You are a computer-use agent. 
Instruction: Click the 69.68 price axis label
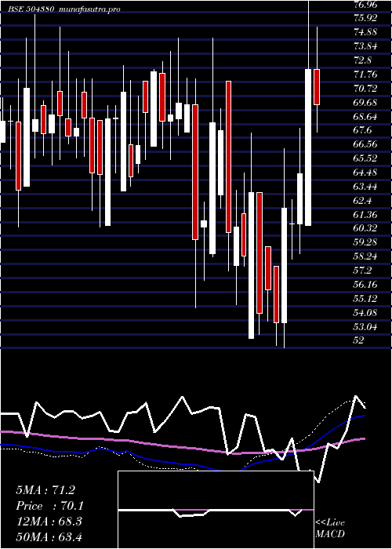[365, 102]
